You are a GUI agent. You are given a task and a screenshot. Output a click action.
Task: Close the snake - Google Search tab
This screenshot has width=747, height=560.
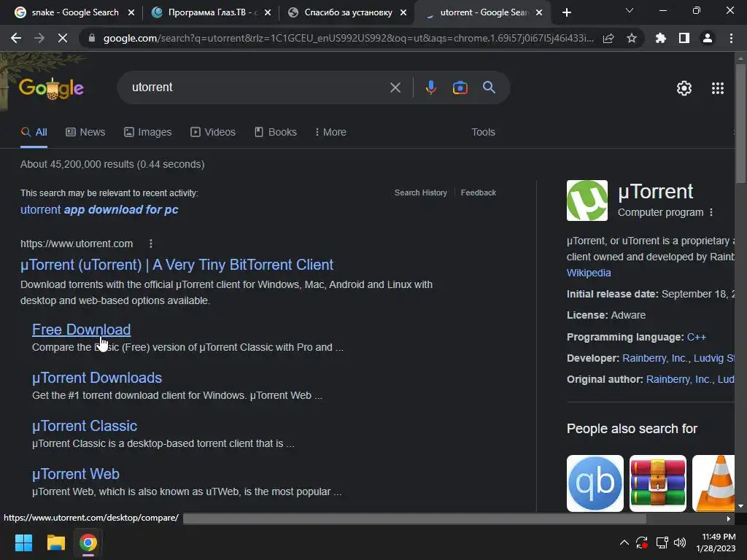click(x=131, y=12)
